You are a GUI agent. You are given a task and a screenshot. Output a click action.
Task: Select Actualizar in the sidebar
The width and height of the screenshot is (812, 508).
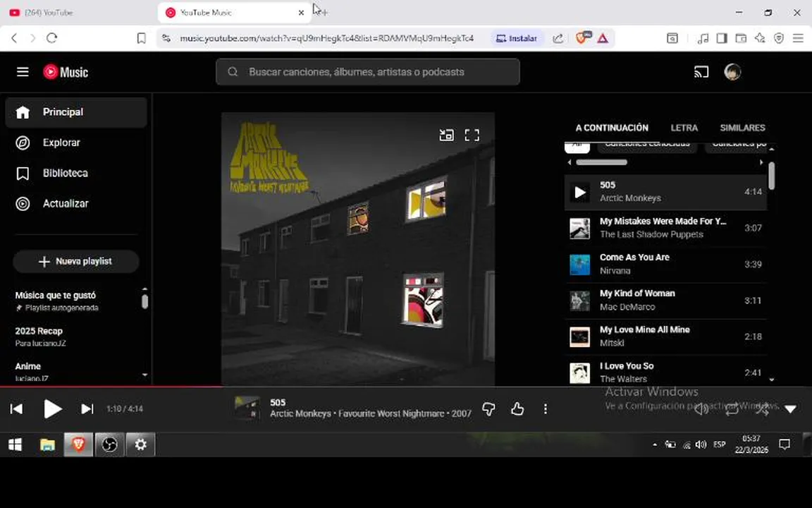pos(76,204)
